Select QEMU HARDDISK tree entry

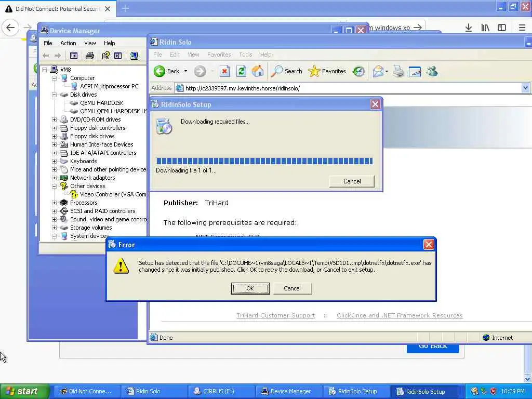pos(101,103)
